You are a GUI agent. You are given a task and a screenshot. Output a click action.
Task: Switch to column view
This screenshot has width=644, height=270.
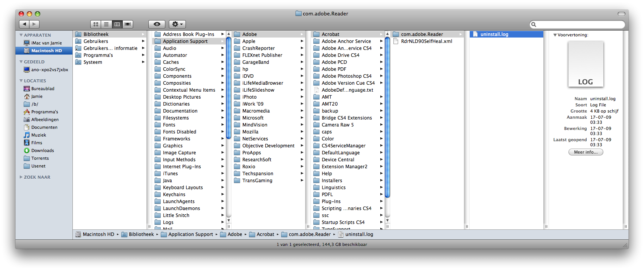pos(117,24)
